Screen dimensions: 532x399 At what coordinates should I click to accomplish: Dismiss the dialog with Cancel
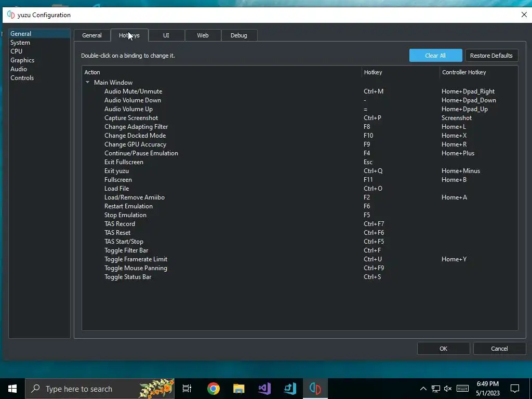pos(499,349)
